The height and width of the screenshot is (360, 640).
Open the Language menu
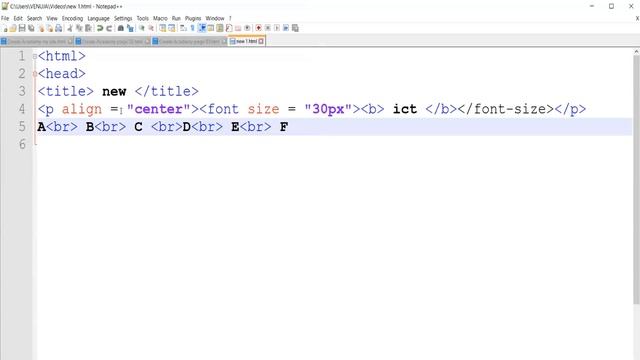[98, 18]
